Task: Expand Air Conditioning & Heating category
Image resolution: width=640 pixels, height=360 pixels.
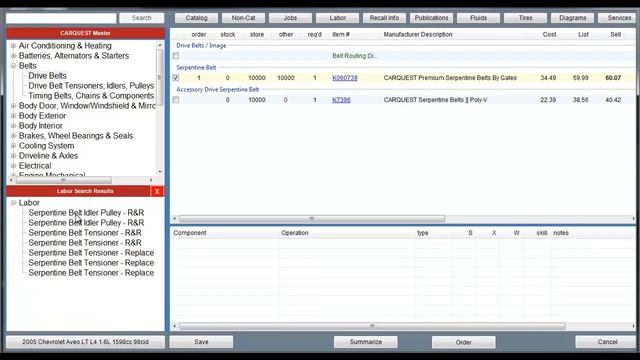Action: [13, 46]
